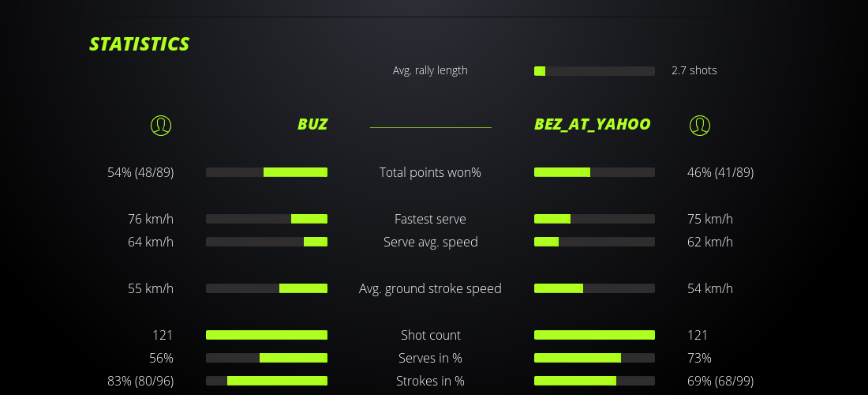Screen dimensions: 868x395
Task: Select the BUZ player name
Action: click(x=312, y=124)
